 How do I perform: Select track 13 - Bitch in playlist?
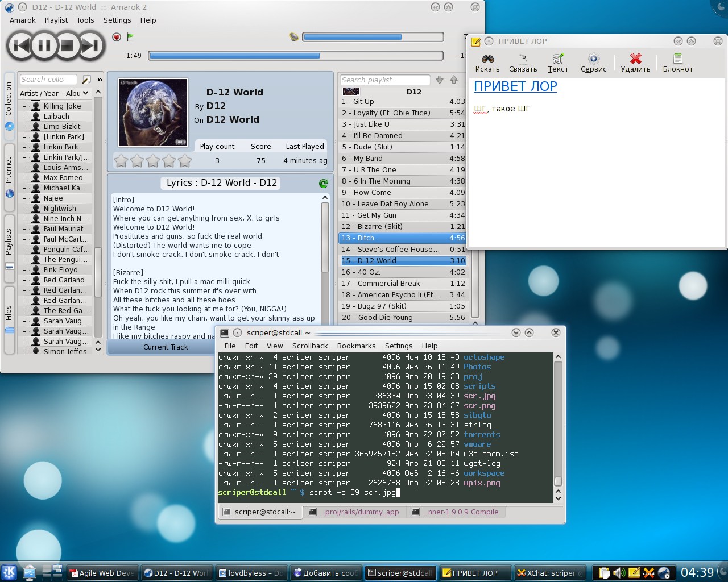403,238
